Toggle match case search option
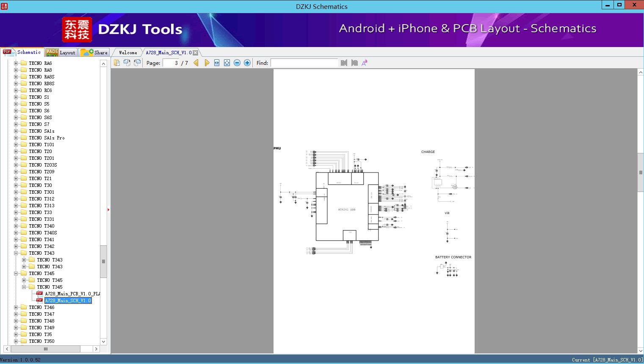The height and width of the screenshot is (364, 644). 364,63
